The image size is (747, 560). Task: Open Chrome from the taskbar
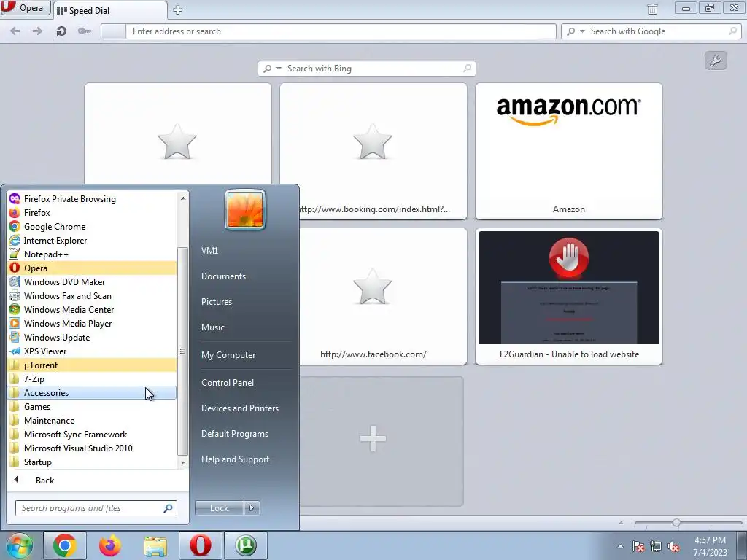[65, 545]
